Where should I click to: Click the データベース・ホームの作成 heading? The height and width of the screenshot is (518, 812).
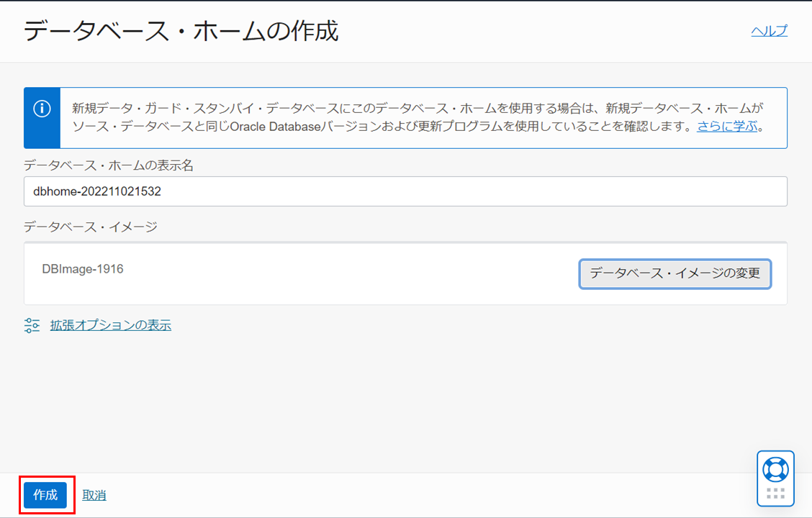tap(181, 32)
